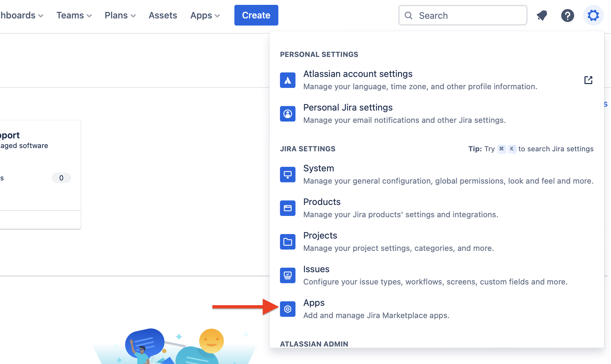The height and width of the screenshot is (364, 611).
Task: Click the Apps hexagon icon
Action: (x=287, y=309)
